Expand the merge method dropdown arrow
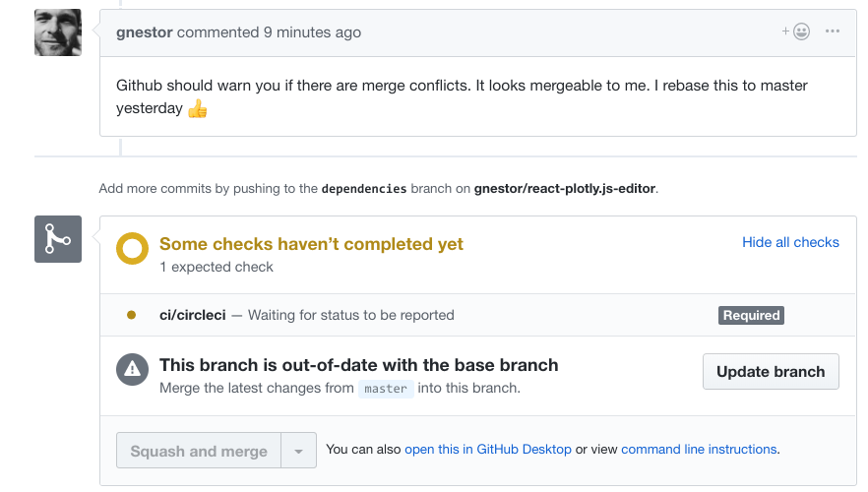Image resolution: width=868 pixels, height=492 pixels. click(298, 451)
